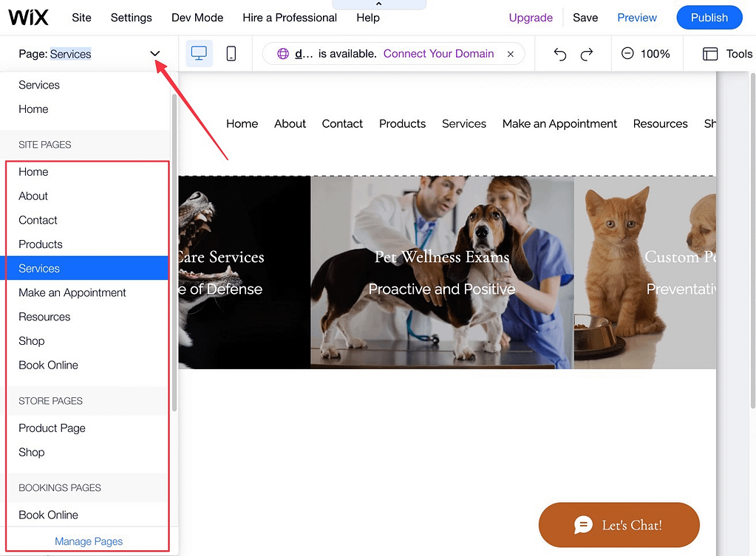Select the Resources page in list

(86, 317)
